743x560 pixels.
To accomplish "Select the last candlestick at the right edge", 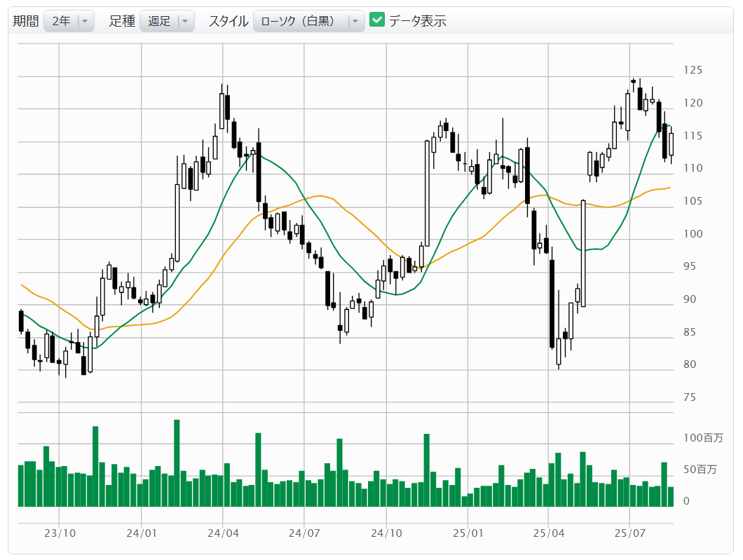I will [x=671, y=144].
